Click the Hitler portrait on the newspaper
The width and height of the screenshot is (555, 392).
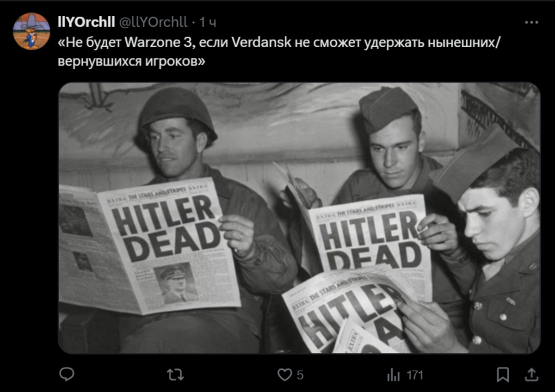pyautogui.click(x=175, y=283)
